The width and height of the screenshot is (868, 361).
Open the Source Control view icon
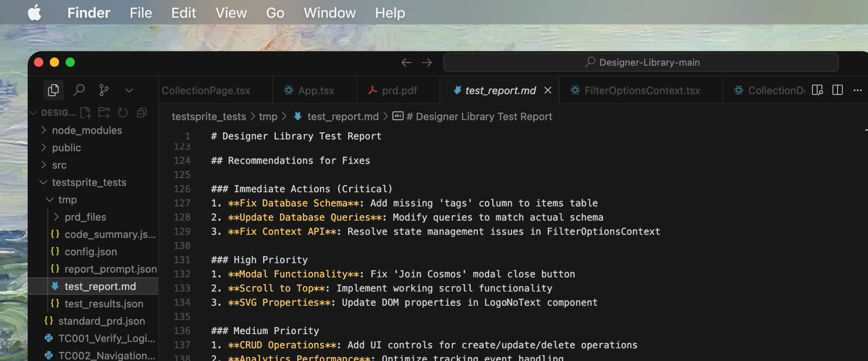click(x=104, y=90)
